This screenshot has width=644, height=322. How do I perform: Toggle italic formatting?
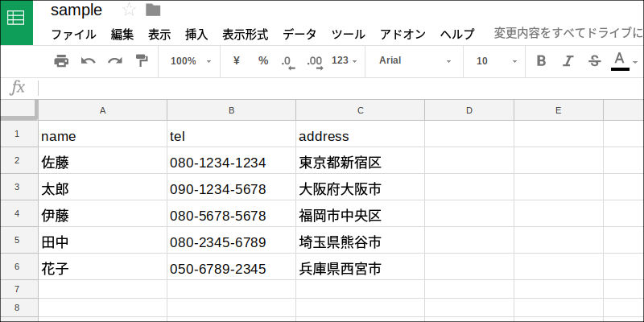pos(568,61)
